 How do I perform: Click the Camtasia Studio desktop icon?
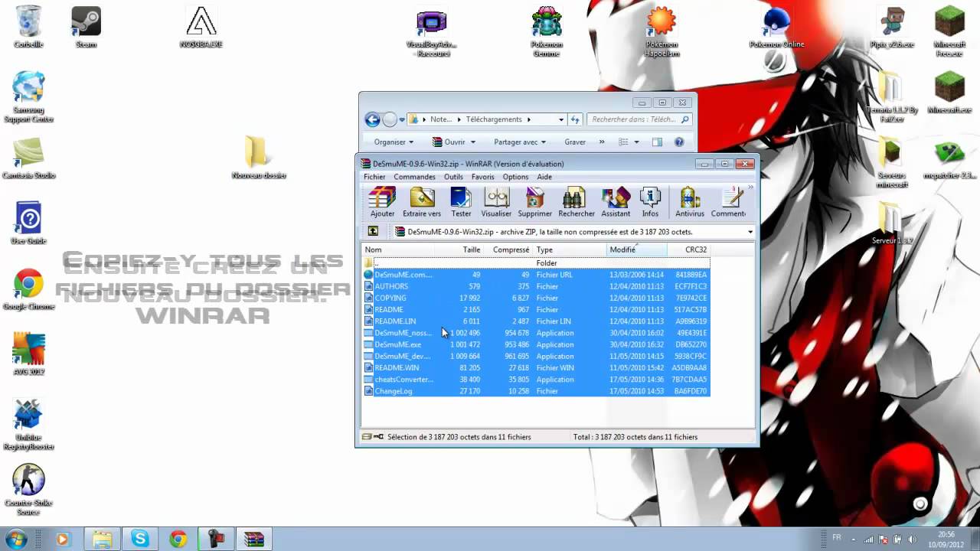(x=28, y=158)
